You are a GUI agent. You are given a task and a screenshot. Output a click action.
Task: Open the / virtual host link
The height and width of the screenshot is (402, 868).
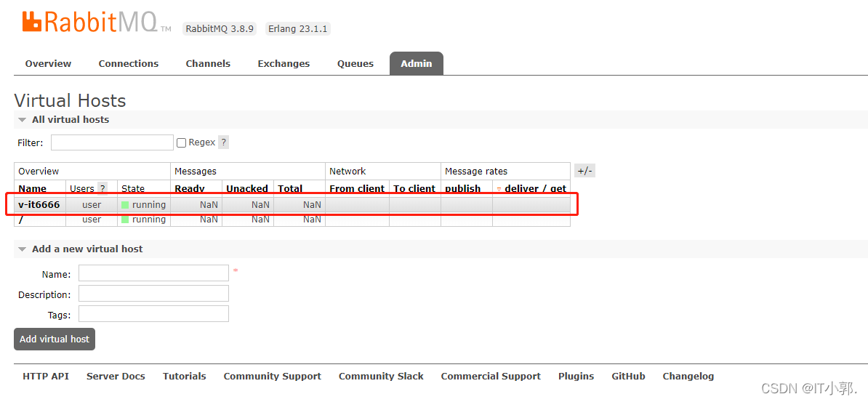(20, 220)
